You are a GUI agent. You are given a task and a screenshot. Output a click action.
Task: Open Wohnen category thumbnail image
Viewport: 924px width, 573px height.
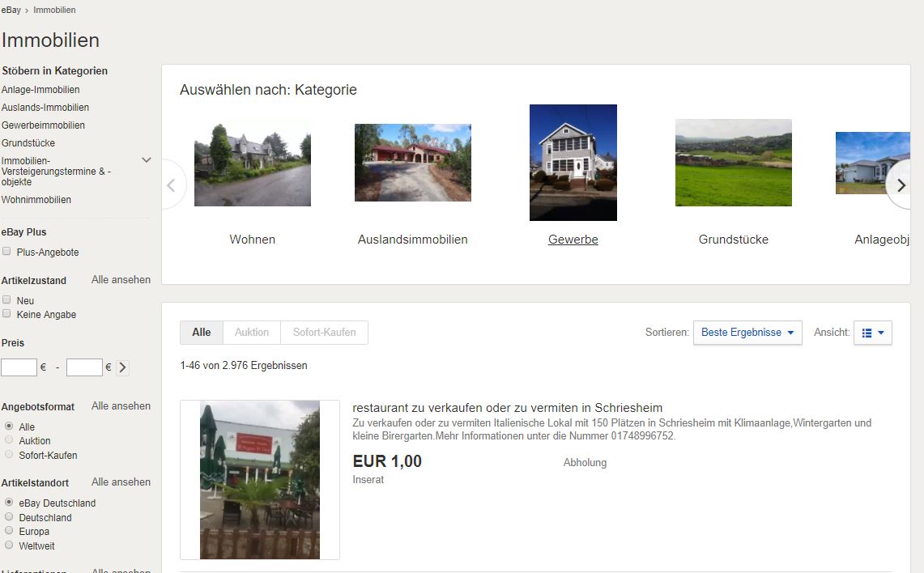[252, 163]
